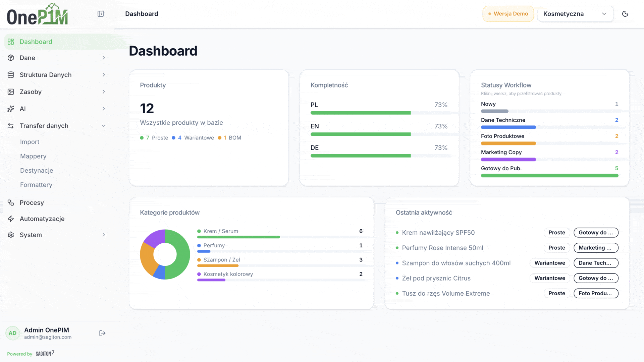The height and width of the screenshot is (362, 644).
Task: Filter products by Nowy workflow status
Action: tap(549, 107)
